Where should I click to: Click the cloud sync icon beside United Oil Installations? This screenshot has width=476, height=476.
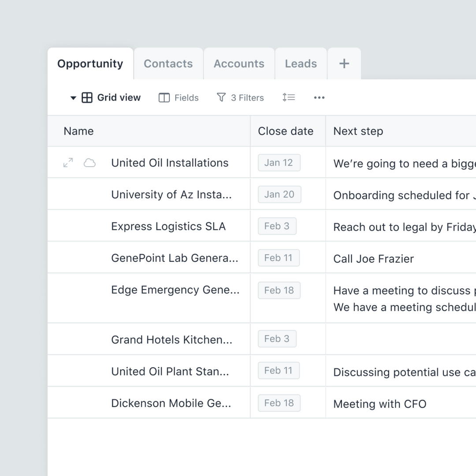pyautogui.click(x=89, y=162)
